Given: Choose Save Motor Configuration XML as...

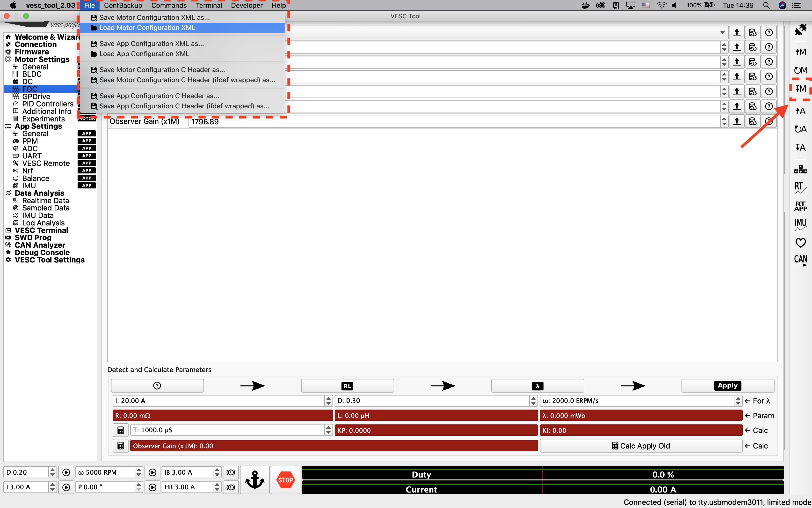Looking at the screenshot, I should [182, 17].
